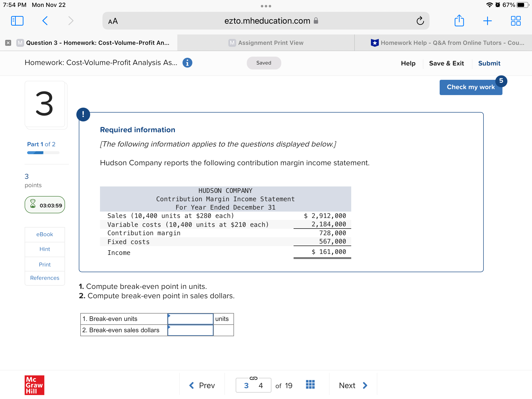Image resolution: width=532 pixels, height=399 pixels.
Task: Click the blue assignment info icon
Action: point(187,63)
